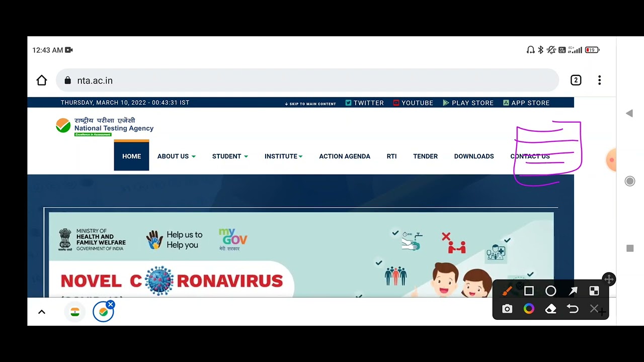
Task: Click the 12:43 AM clock
Action: click(x=48, y=50)
